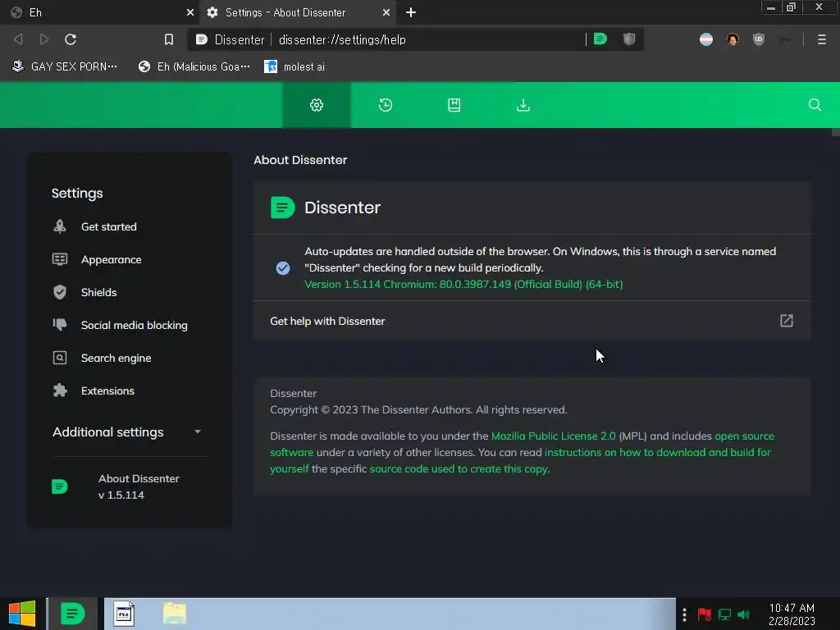
Task: Open Shields settings
Action: 98,292
